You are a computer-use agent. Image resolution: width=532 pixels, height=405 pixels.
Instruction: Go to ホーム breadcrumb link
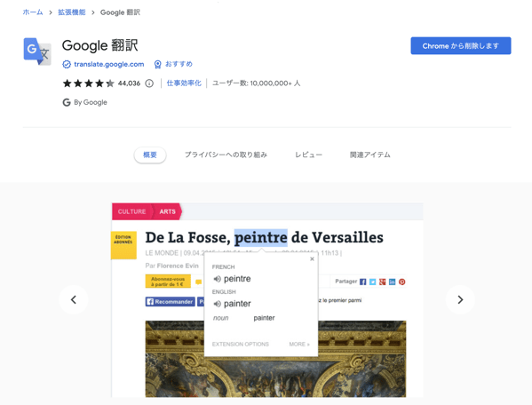[33, 12]
